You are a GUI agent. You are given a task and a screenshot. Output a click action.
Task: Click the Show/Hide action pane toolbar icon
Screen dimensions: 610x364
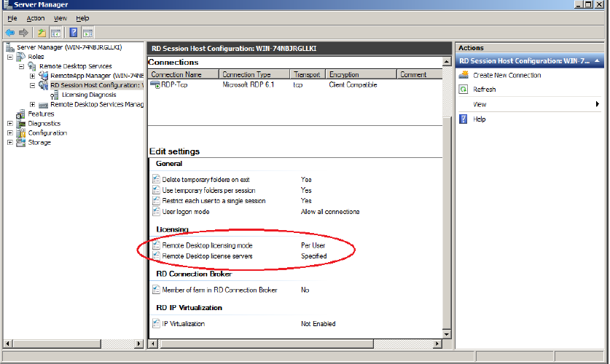pos(88,33)
